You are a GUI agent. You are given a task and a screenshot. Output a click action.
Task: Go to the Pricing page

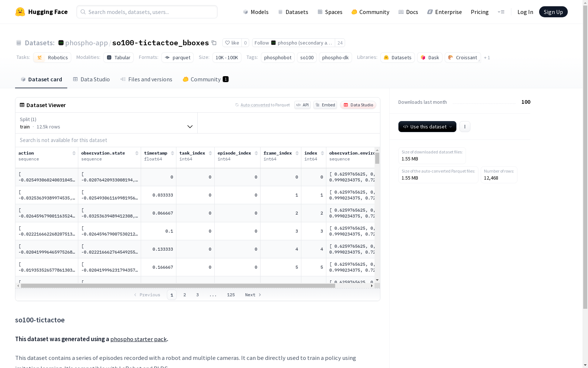[480, 12]
